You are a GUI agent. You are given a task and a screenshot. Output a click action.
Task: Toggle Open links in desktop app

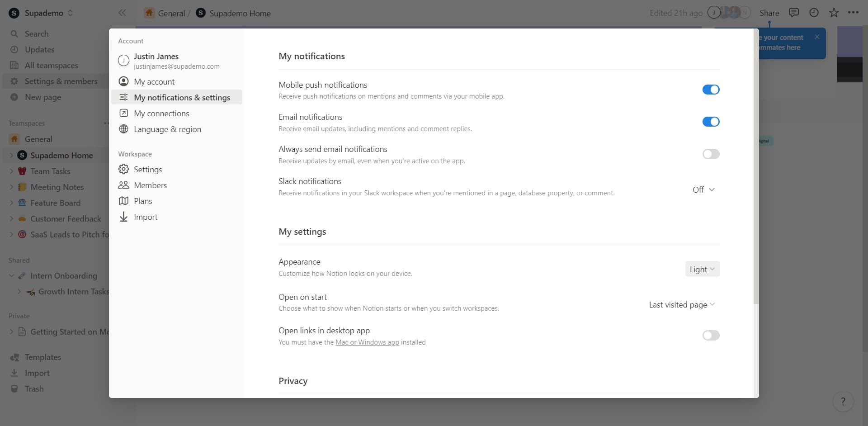point(711,335)
